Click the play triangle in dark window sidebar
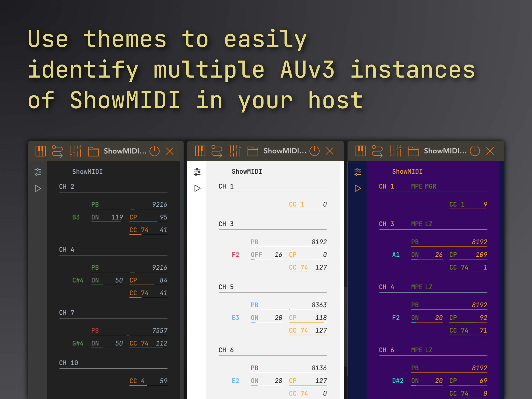The width and height of the screenshot is (532, 399). [38, 188]
